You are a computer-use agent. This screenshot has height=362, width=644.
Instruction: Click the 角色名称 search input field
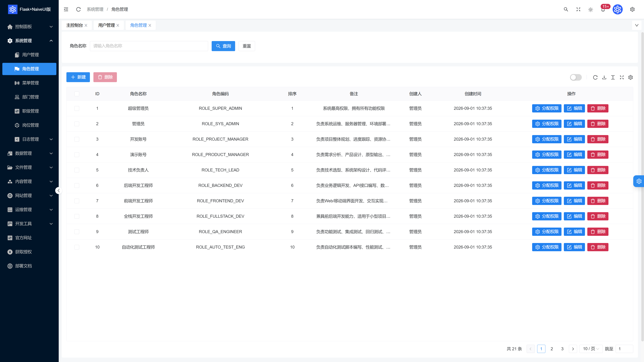point(149,46)
